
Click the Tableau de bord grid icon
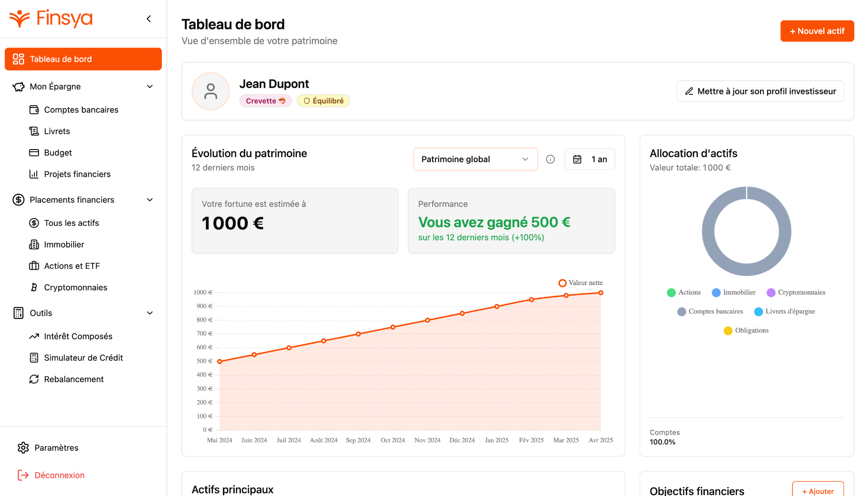tap(19, 59)
